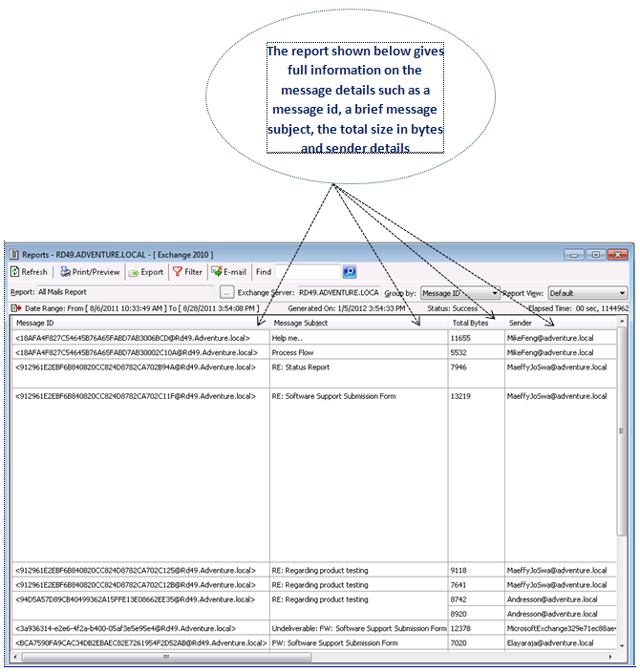Image resolution: width=640 pixels, height=672 pixels.
Task: Click the browse (...) button next to Report
Action: (x=226, y=292)
